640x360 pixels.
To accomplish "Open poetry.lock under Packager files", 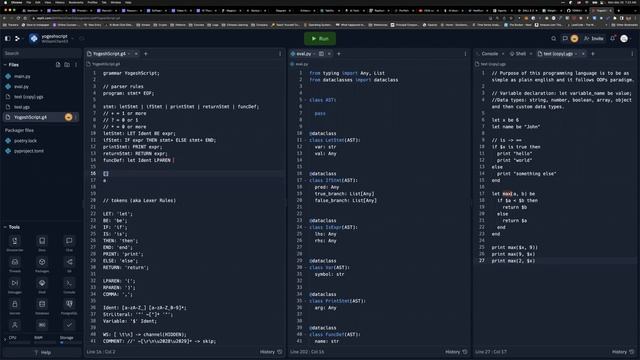I will pyautogui.click(x=25, y=140).
